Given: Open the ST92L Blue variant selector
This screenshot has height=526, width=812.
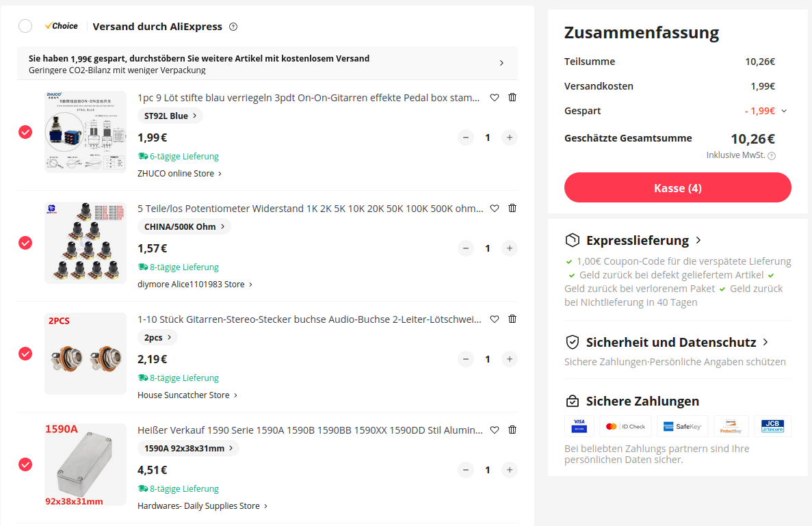Looking at the screenshot, I should [170, 116].
